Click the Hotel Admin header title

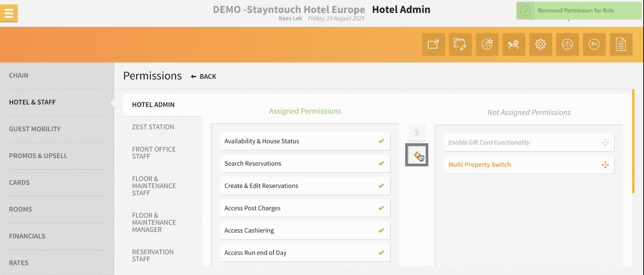401,9
